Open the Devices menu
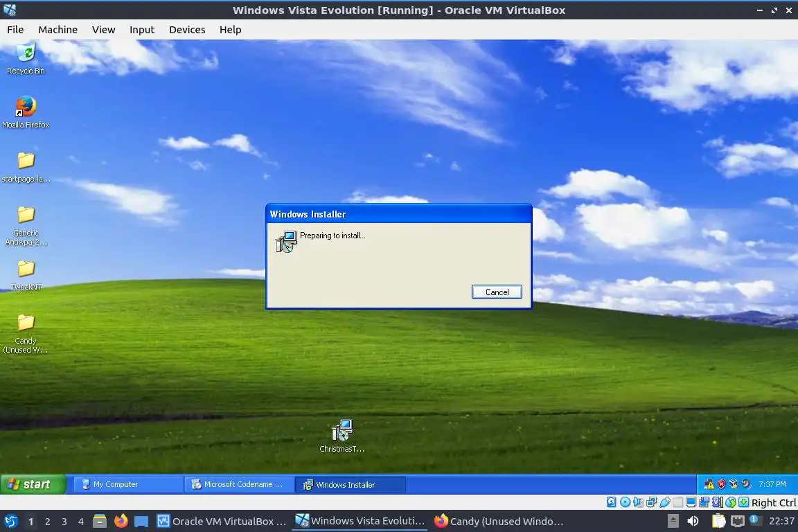The image size is (798, 532). [187, 30]
